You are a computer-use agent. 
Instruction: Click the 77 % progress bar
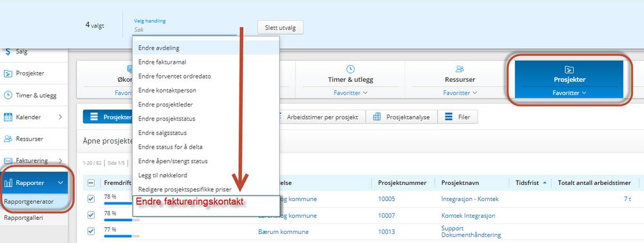click(x=121, y=236)
